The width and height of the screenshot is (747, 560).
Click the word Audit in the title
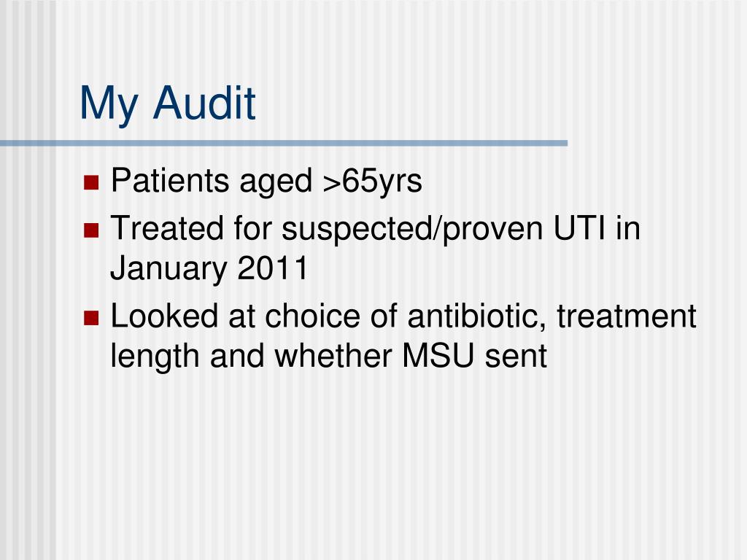tap(204, 102)
